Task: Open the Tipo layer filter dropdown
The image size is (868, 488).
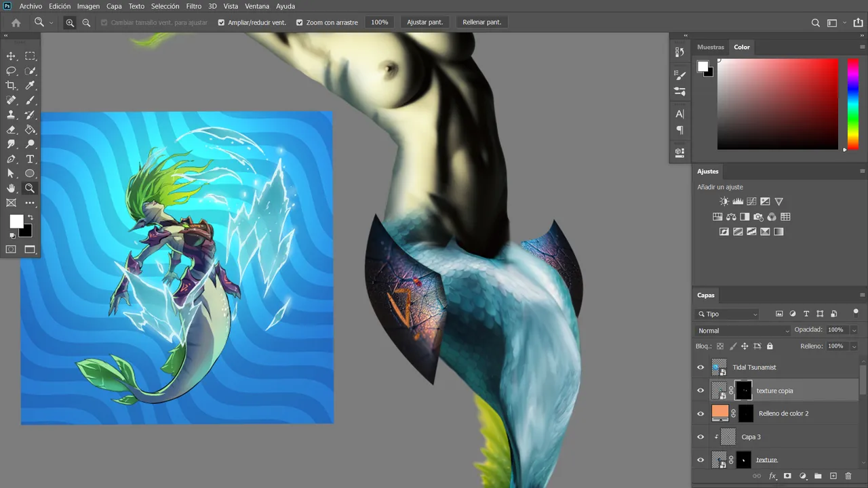Action: point(728,314)
